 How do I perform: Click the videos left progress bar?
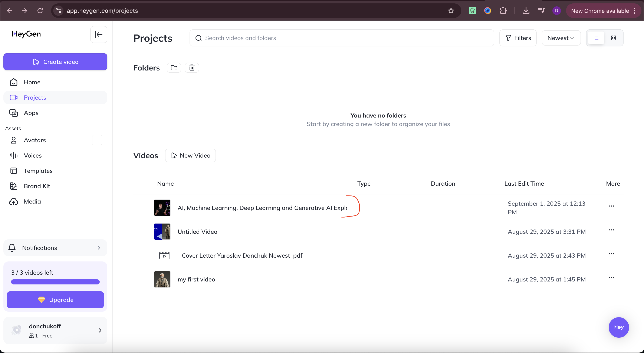[55, 282]
